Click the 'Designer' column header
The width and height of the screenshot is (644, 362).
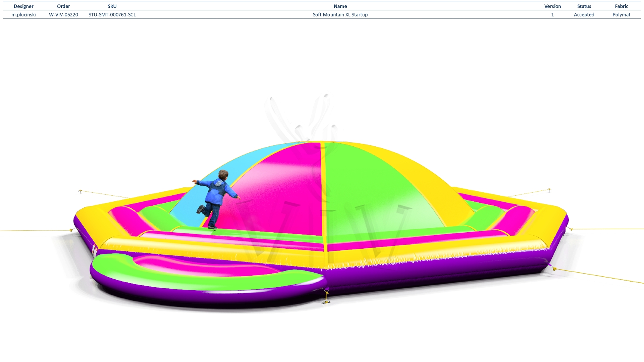[x=23, y=6]
